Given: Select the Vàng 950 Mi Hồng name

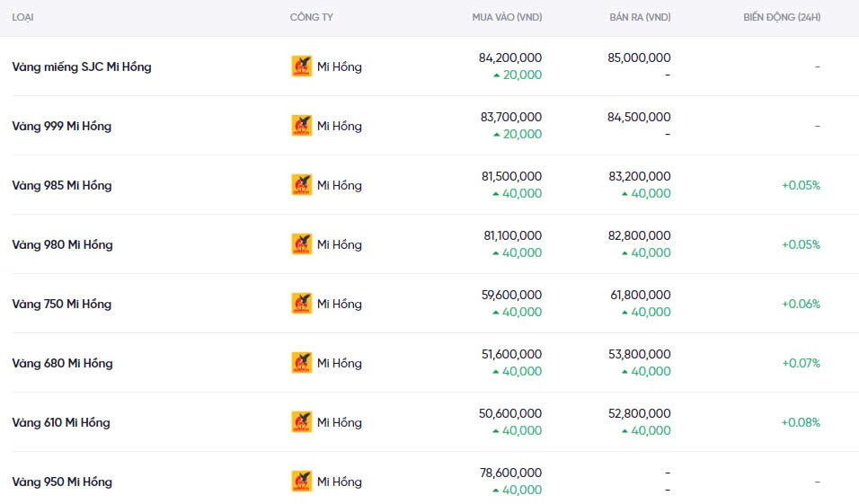Looking at the screenshot, I should 62,482.
